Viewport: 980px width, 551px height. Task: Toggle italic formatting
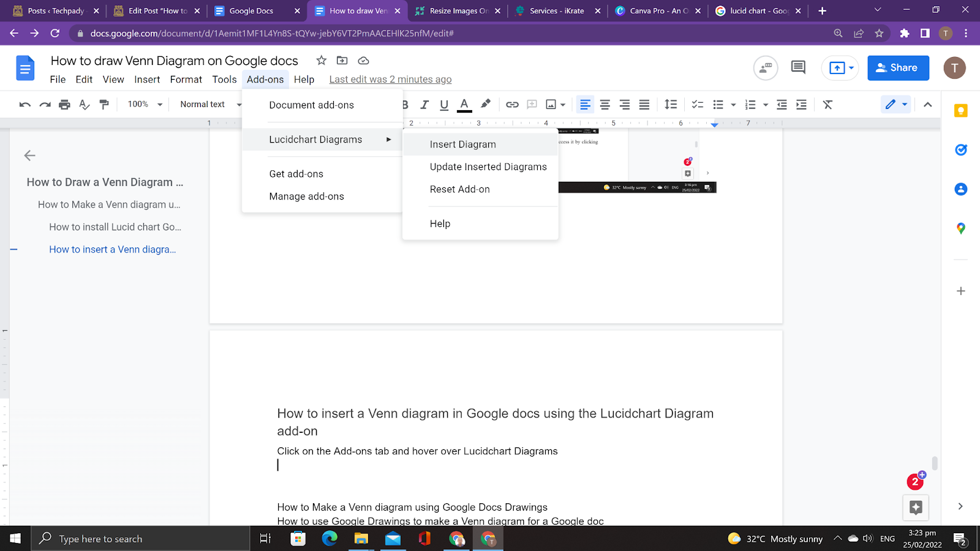tap(424, 105)
